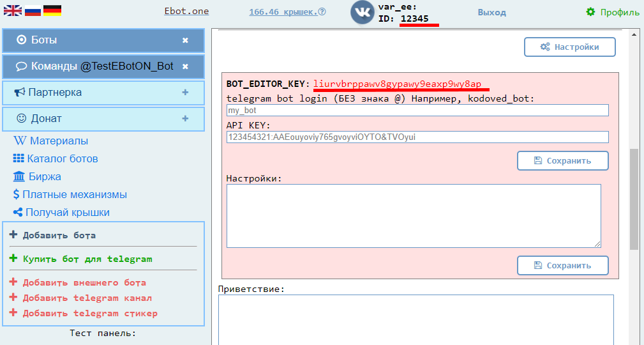Click the page's vertical scrollbar thumb

pos(634,198)
